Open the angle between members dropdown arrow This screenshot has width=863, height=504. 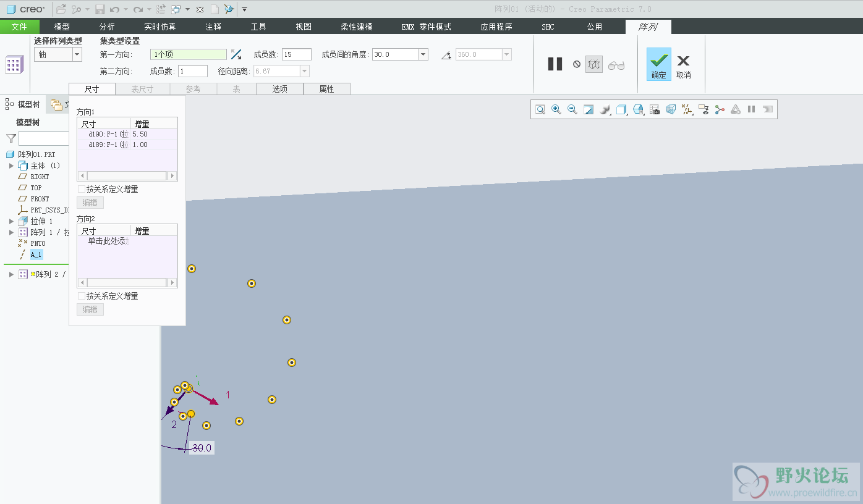pos(423,54)
